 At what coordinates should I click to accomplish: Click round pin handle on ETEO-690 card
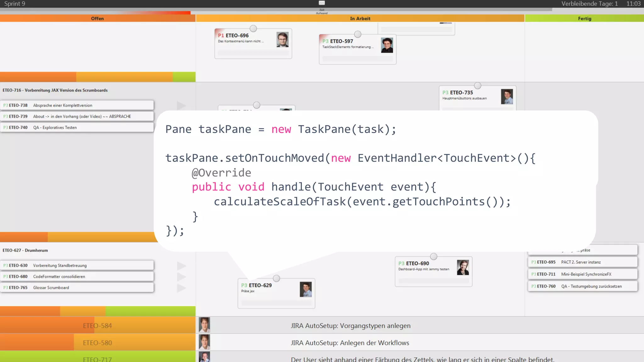pos(434,256)
